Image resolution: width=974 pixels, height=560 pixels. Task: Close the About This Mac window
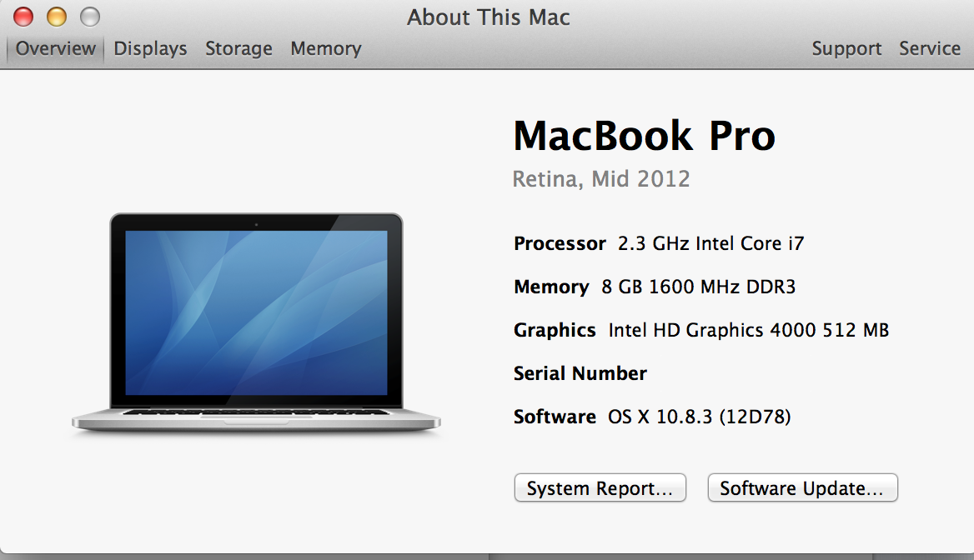[23, 17]
